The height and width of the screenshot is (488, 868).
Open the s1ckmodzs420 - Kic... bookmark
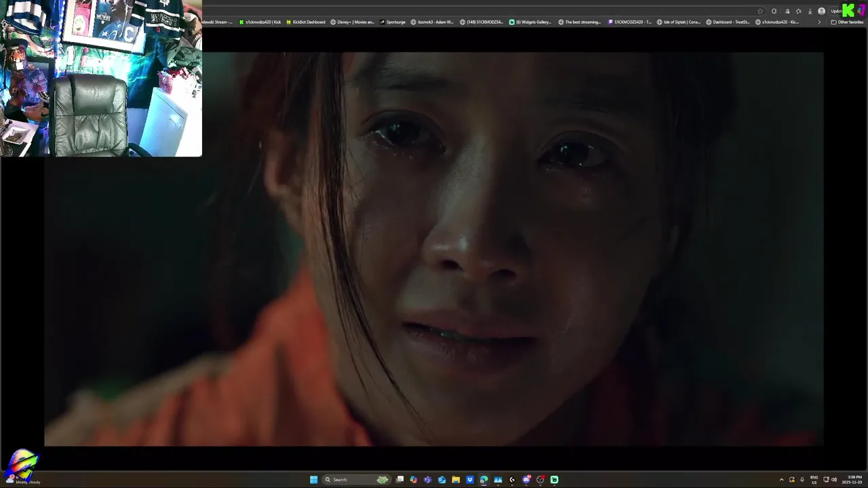coord(777,22)
